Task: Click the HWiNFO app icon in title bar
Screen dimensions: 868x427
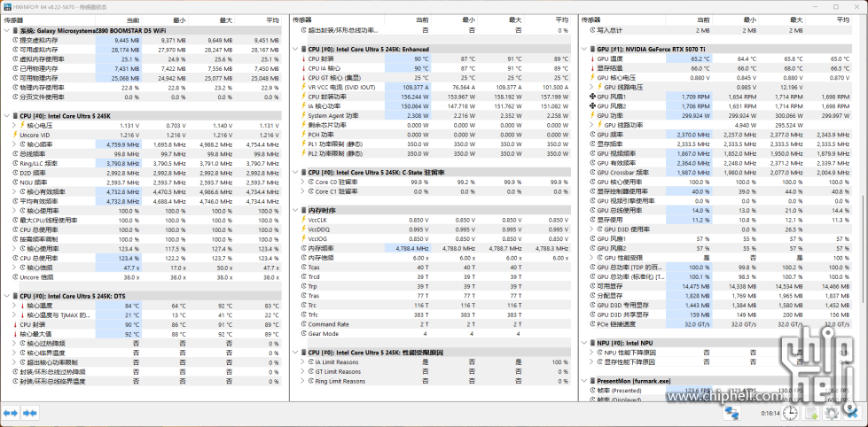Action: [8, 6]
